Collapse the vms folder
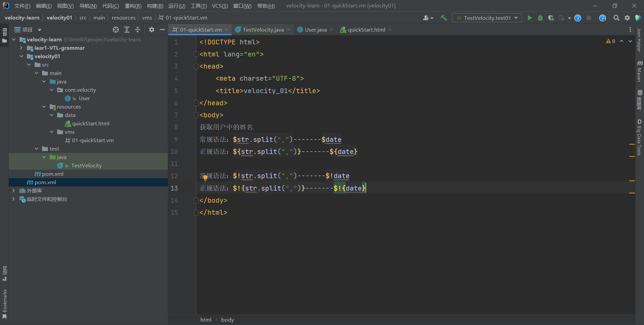Screen dimensions: 644x325 [x=52, y=132]
